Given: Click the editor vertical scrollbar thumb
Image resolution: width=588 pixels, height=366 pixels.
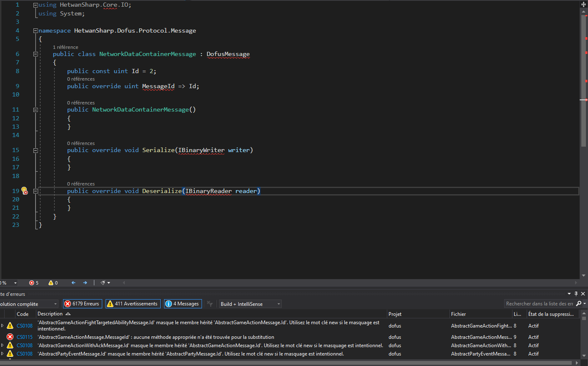Looking at the screenshot, I should point(583,81).
